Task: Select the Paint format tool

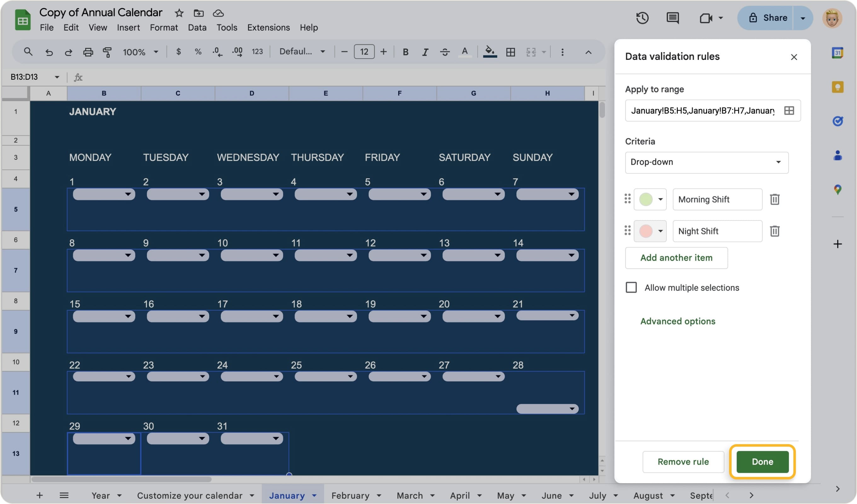Action: [107, 52]
